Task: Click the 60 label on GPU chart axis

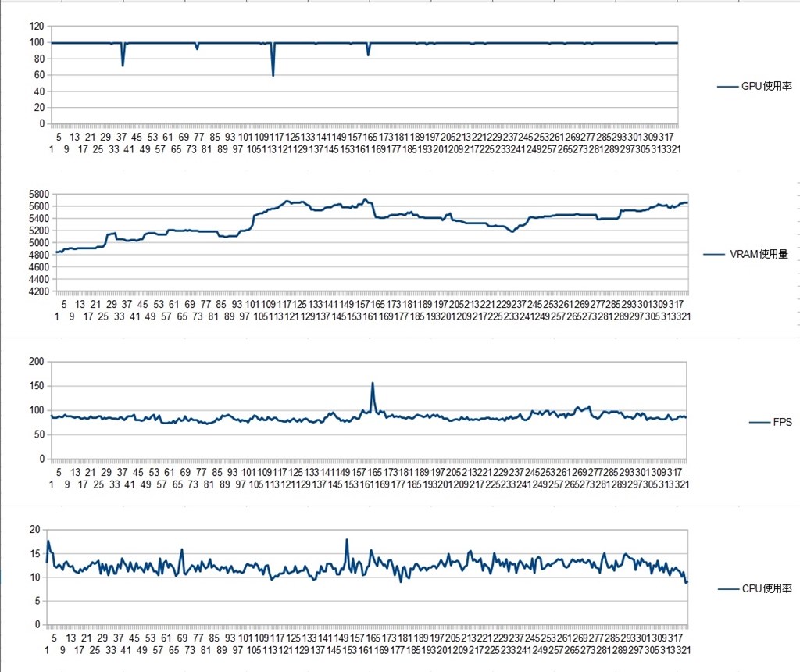Action: [39, 75]
